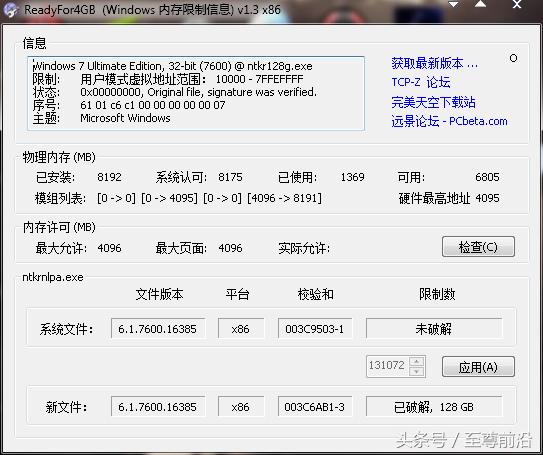Minimize the ReadyFor4GB window

454,5
